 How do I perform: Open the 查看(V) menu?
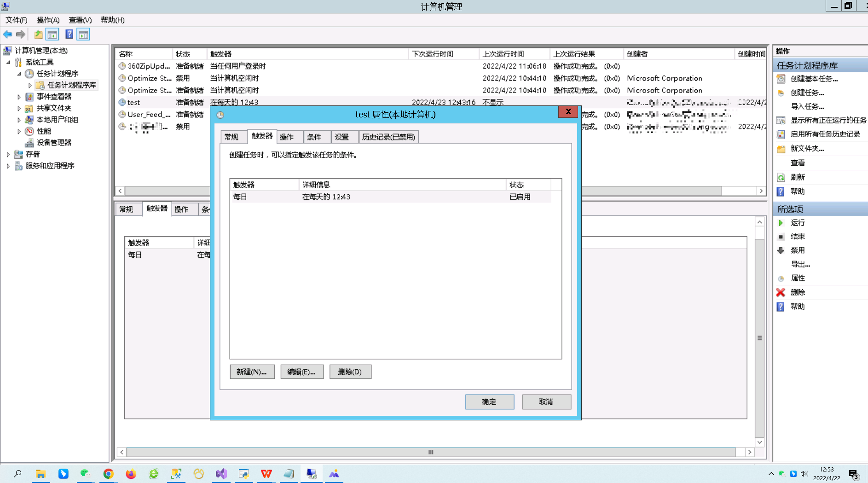pos(80,20)
